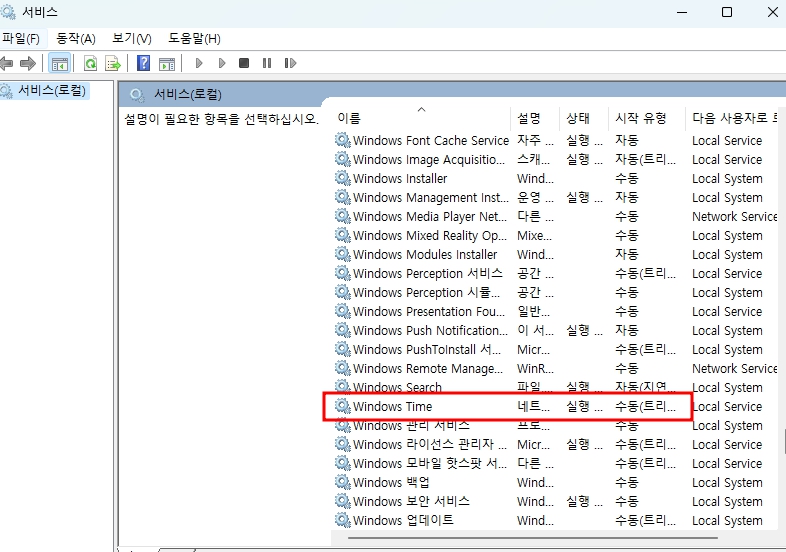786x552 pixels.
Task: Click 자동 startup cell of Windows Modules Installer
Action: pos(627,254)
